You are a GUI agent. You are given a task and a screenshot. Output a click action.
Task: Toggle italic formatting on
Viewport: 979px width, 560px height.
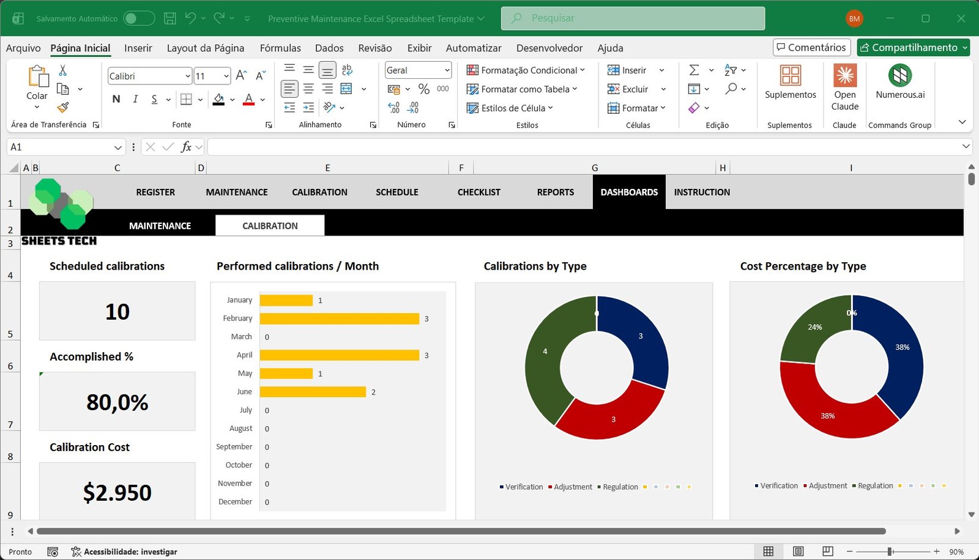135,98
